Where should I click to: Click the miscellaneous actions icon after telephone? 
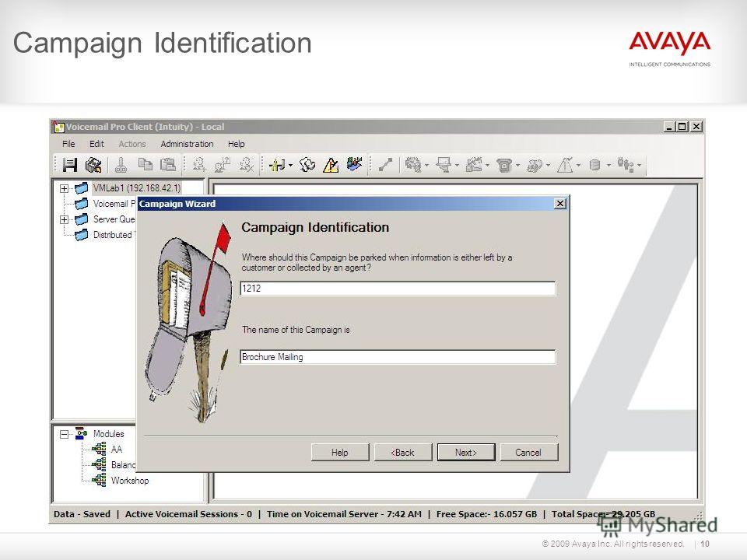pyautogui.click(x=535, y=165)
